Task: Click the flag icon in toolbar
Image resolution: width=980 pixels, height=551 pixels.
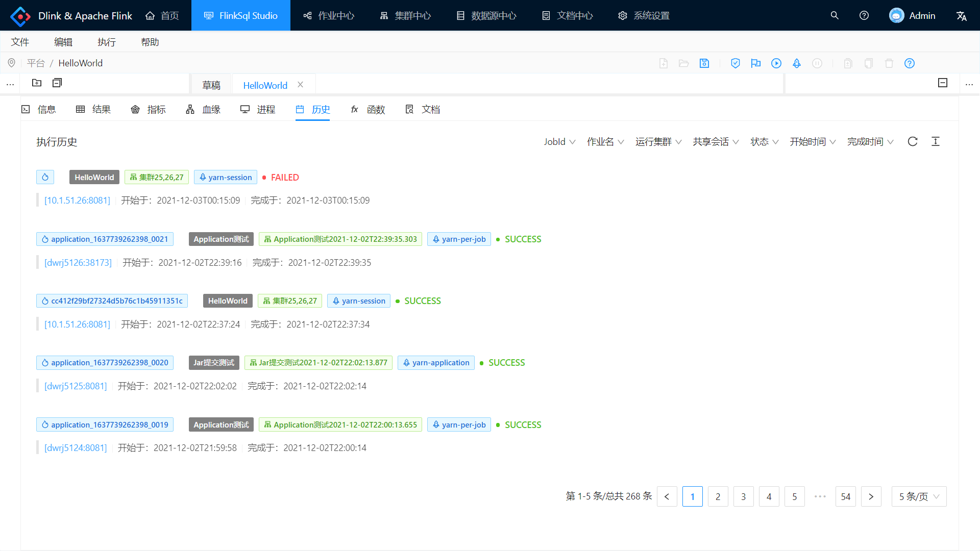Action: click(x=756, y=63)
